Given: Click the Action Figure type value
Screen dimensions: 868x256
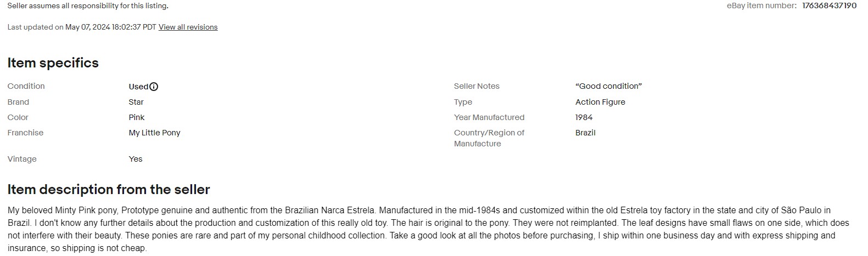Looking at the screenshot, I should 600,102.
